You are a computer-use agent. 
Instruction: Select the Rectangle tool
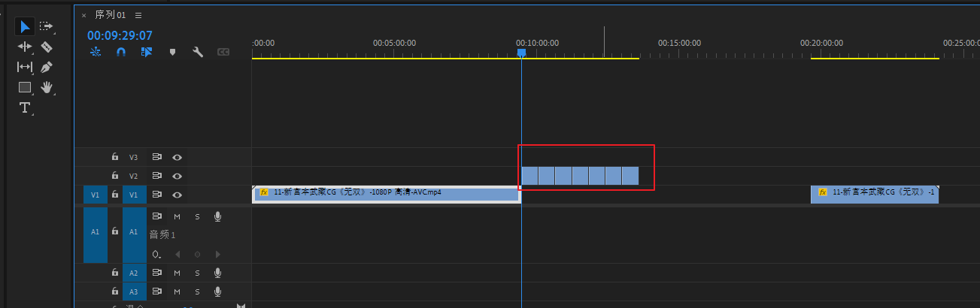(x=25, y=87)
